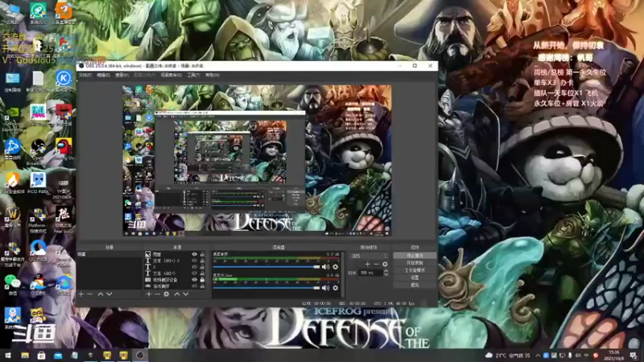Screen dimensions: 644x362
Task: Toggle visibility of 文本 (GDI+) source
Action: 194,274
